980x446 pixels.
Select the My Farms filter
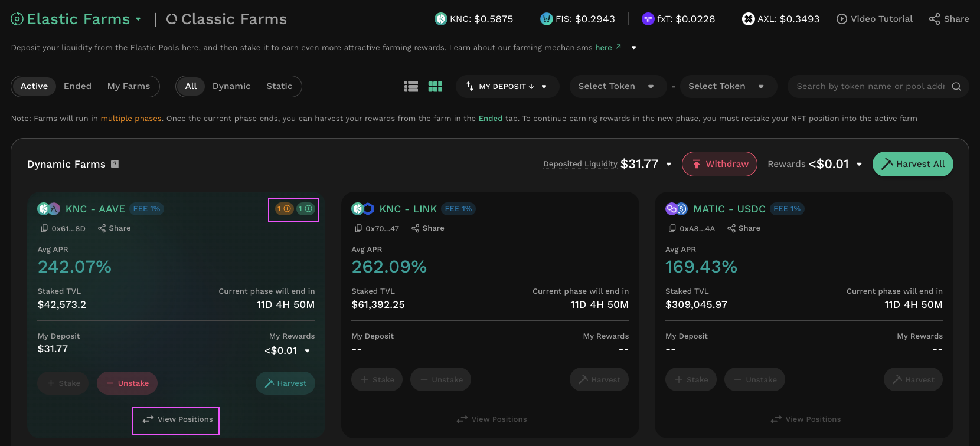pyautogui.click(x=129, y=86)
